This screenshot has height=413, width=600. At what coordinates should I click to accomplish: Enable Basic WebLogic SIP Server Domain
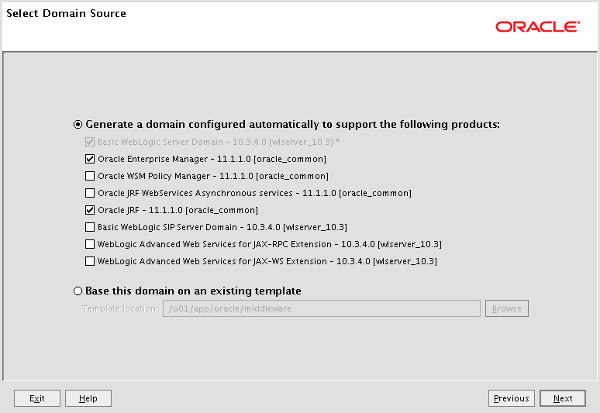coord(90,227)
